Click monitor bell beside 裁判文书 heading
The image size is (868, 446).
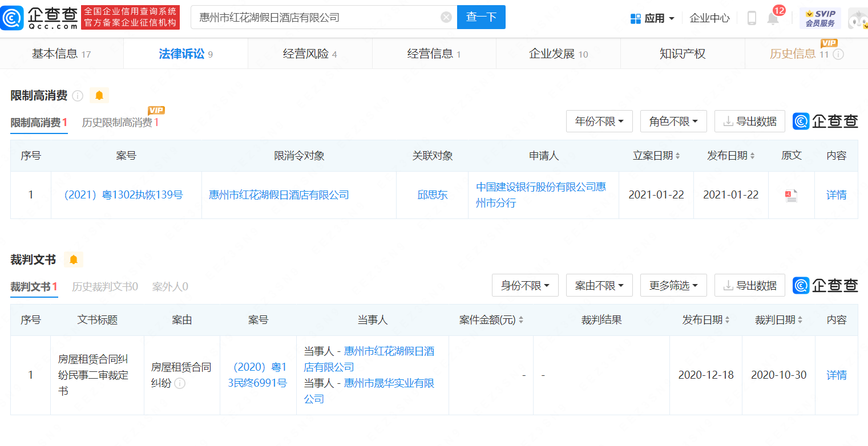pos(74,260)
